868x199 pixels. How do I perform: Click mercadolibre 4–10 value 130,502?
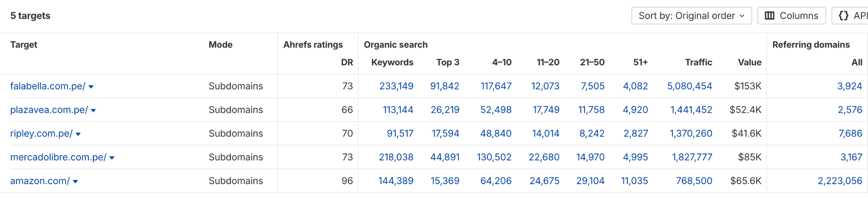click(494, 157)
